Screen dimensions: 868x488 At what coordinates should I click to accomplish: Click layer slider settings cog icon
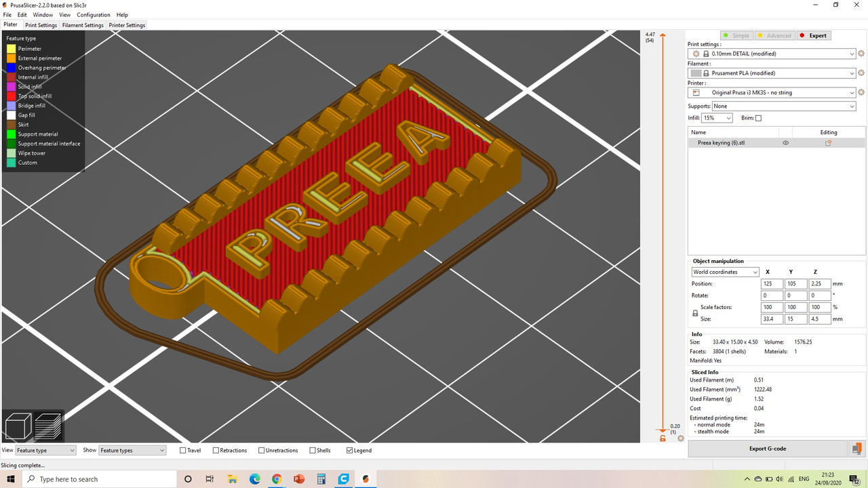click(x=680, y=439)
